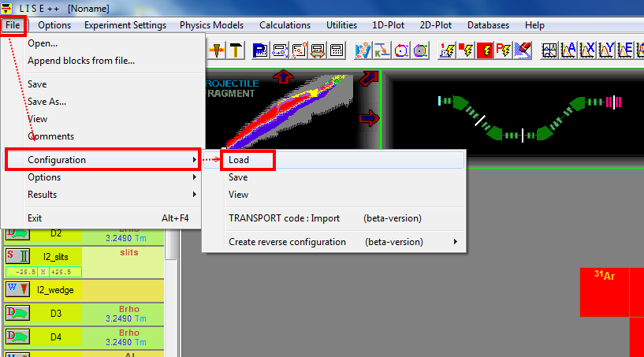This screenshot has height=357, width=644.
Task: Click the red up arrow on the chart
Action: (x=283, y=76)
